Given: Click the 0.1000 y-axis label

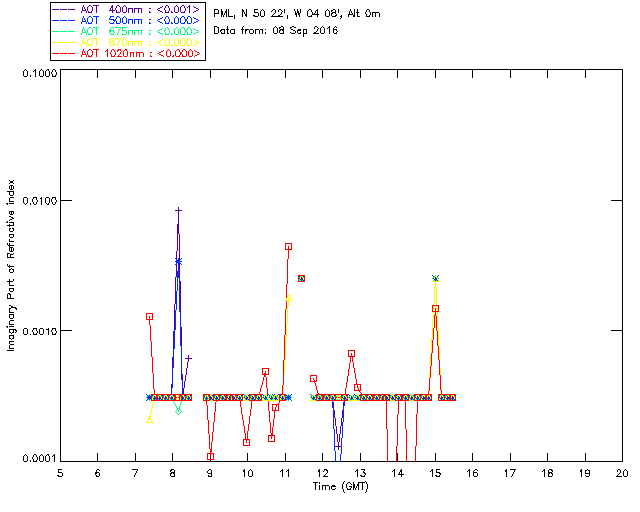Looking at the screenshot, I should (x=40, y=73).
